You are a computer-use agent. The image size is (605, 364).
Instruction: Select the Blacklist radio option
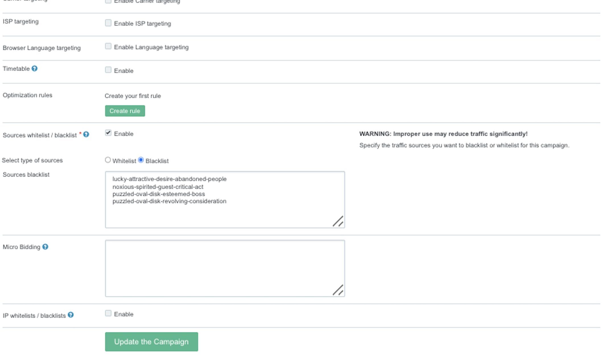[141, 160]
